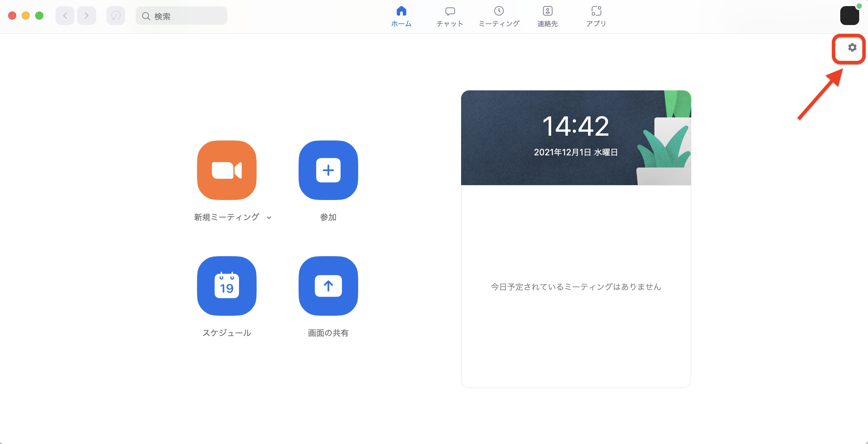
Task: Switch to the チャット tab
Action: (450, 16)
